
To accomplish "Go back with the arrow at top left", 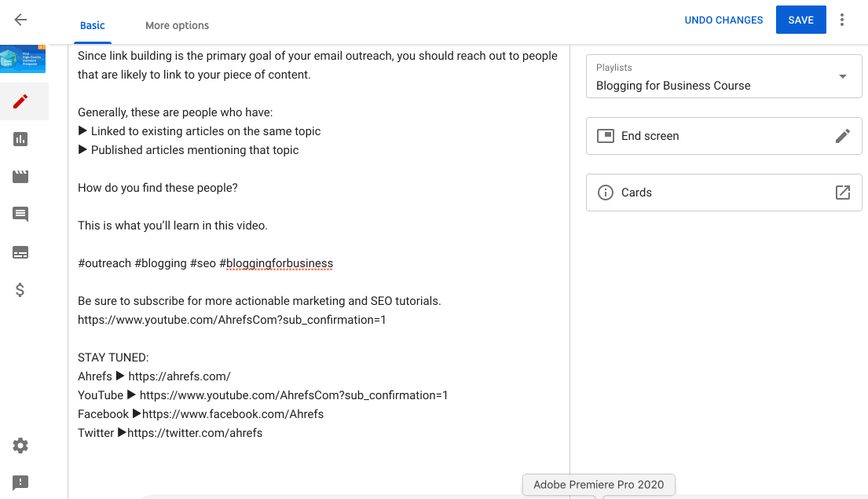I will click(x=20, y=19).
